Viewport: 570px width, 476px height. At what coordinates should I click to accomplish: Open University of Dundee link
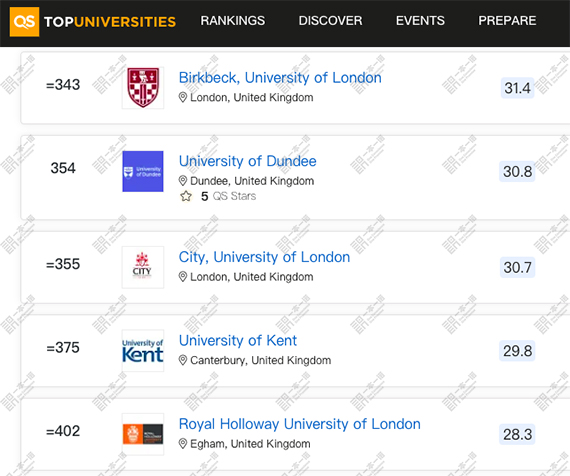click(248, 161)
